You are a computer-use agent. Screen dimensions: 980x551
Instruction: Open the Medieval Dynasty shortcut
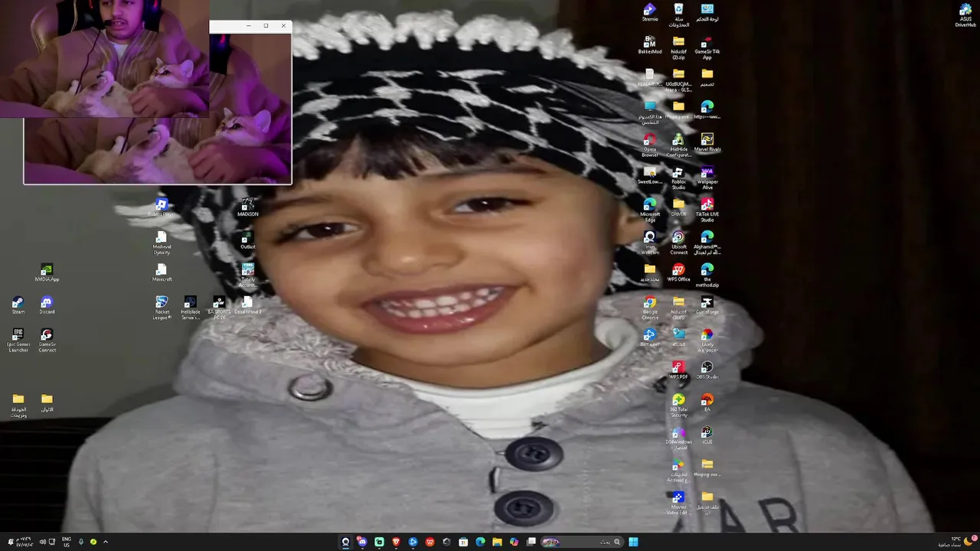click(x=162, y=243)
